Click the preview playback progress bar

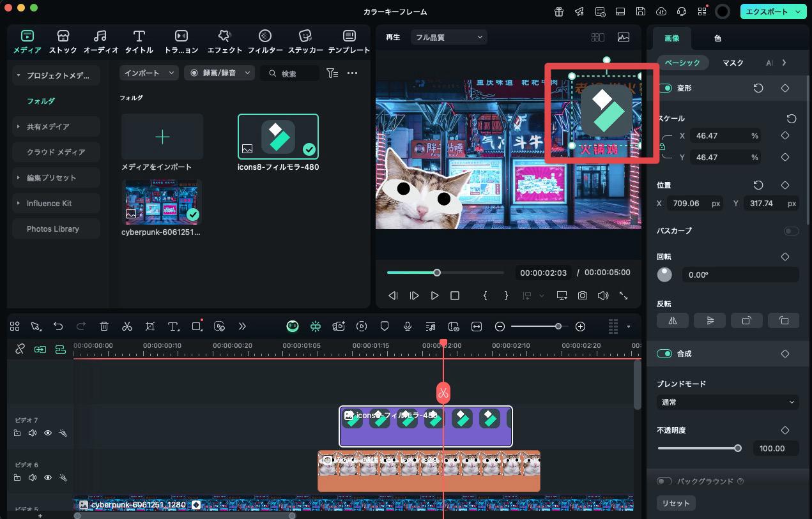(445, 273)
